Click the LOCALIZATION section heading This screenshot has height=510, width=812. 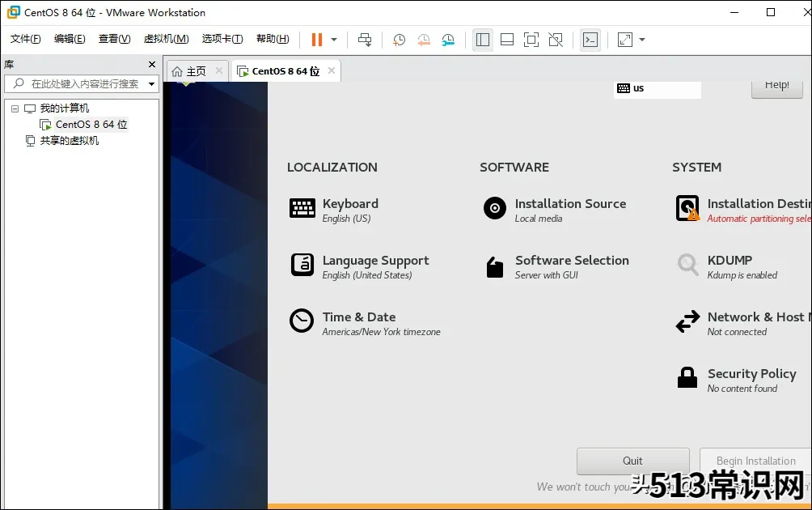pos(332,168)
